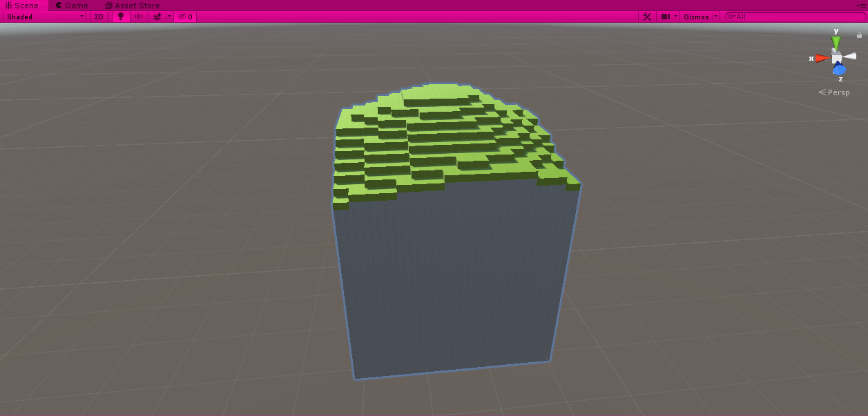Screen dimensions: 868x416
Task: Click the green Y axis cone
Action: [836, 43]
